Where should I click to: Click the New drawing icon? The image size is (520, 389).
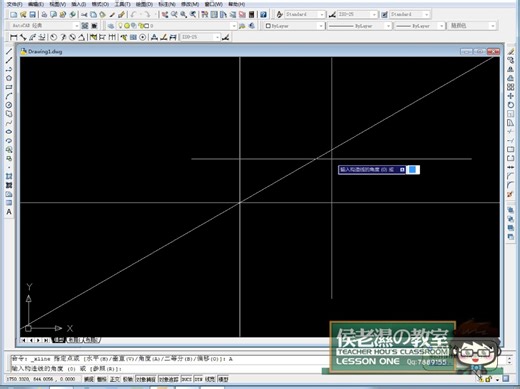[x=13, y=15]
